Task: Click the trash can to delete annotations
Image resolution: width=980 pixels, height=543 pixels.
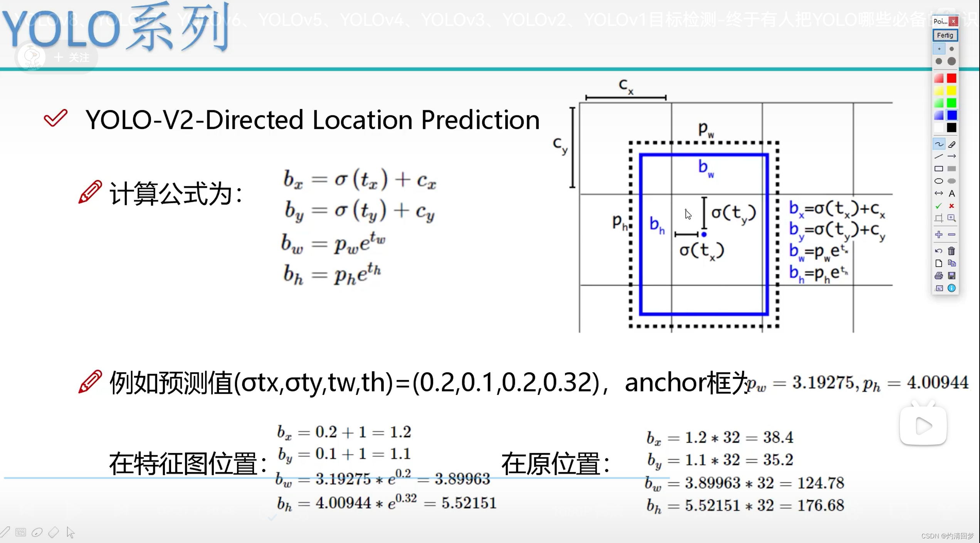Action: [x=951, y=251]
